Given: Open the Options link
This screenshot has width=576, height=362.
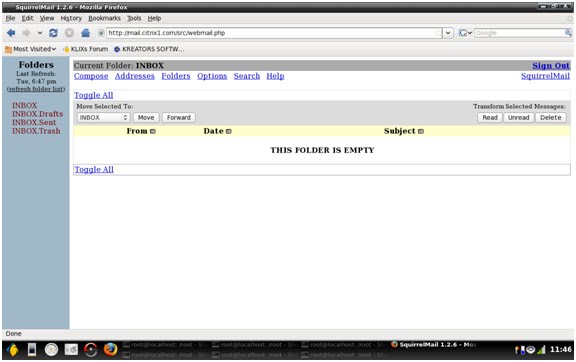Looking at the screenshot, I should click(x=212, y=76).
